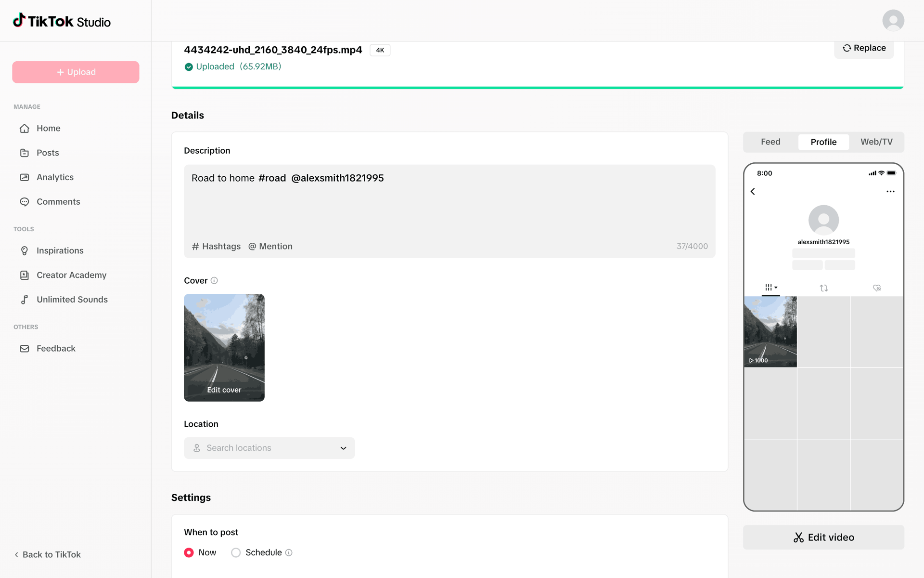Select the reposts tab icon in preview
Image resolution: width=924 pixels, height=578 pixels.
click(824, 288)
